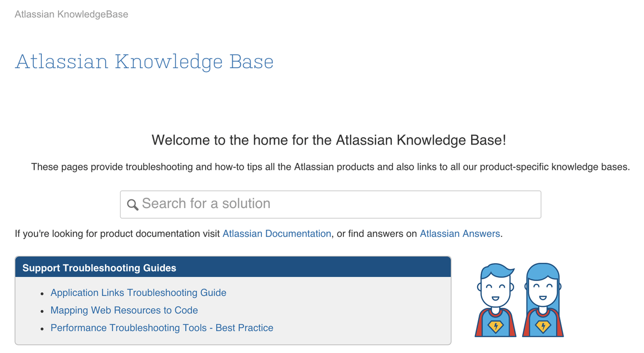The image size is (644, 353).
Task: Click the Support Troubleshooting Guides panel header
Action: [x=233, y=267]
